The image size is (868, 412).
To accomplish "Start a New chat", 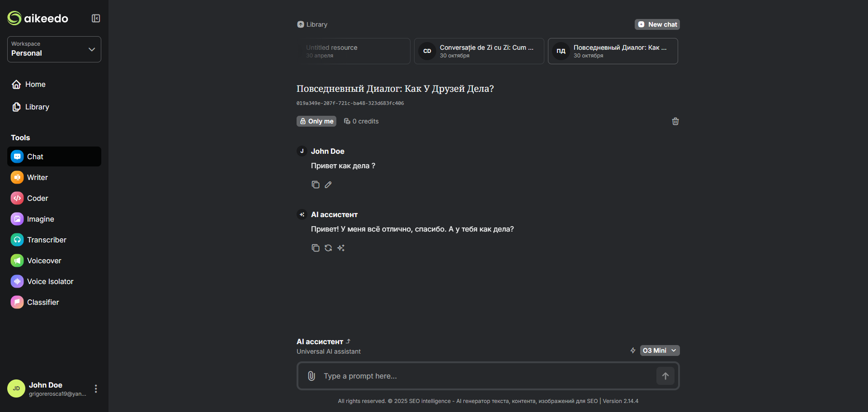I will (657, 24).
